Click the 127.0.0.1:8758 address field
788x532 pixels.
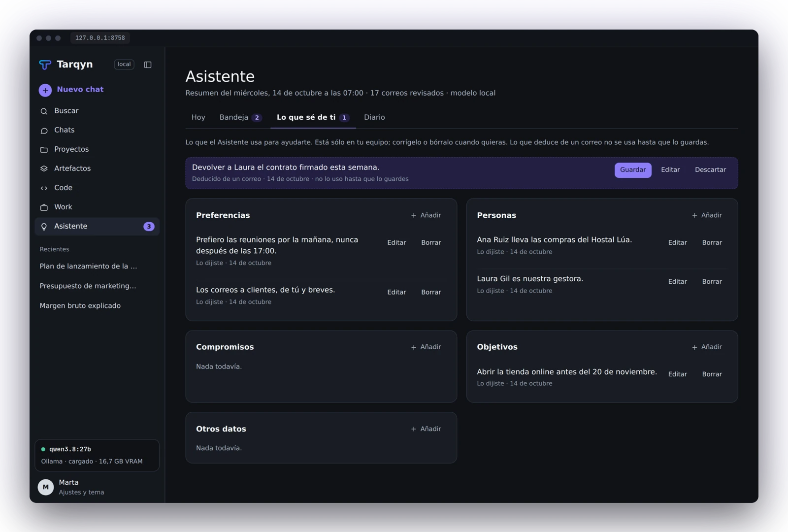click(x=100, y=38)
